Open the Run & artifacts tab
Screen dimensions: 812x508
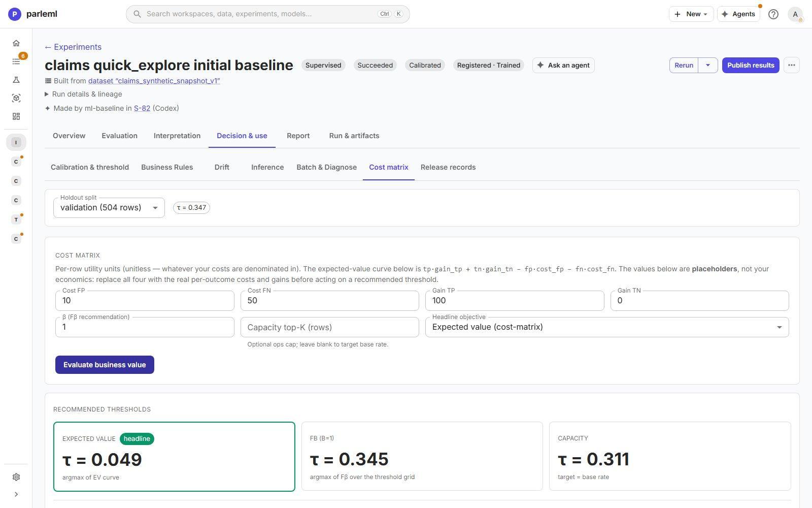(x=354, y=136)
